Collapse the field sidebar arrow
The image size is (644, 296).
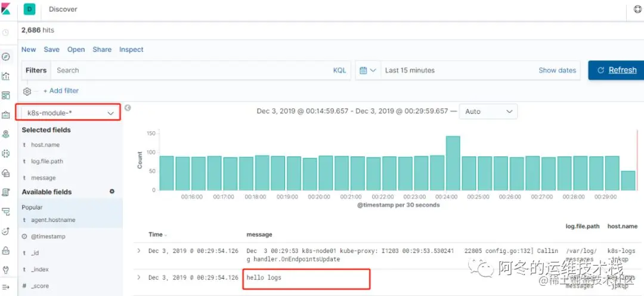(x=128, y=107)
